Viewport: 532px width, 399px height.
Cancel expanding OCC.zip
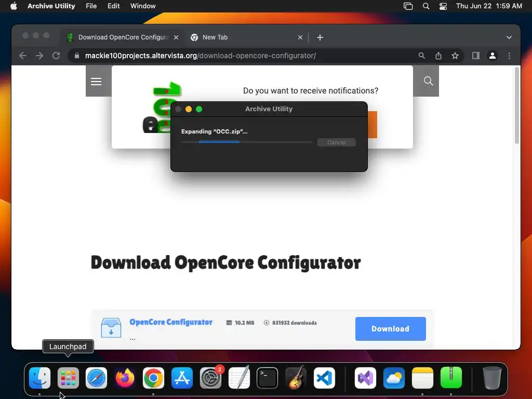coord(336,142)
